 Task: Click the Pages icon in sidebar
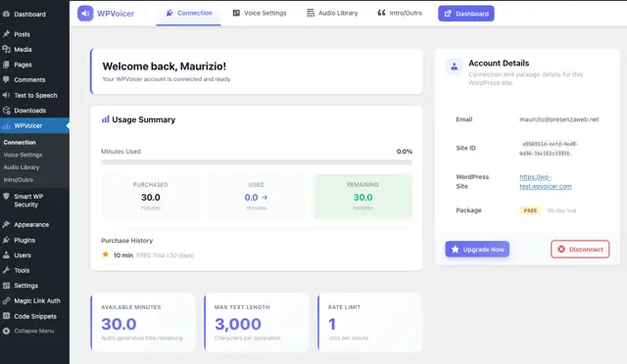(7, 65)
